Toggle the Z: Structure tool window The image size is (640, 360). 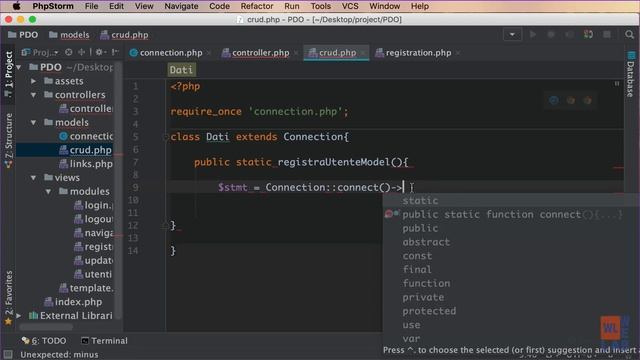(9, 141)
